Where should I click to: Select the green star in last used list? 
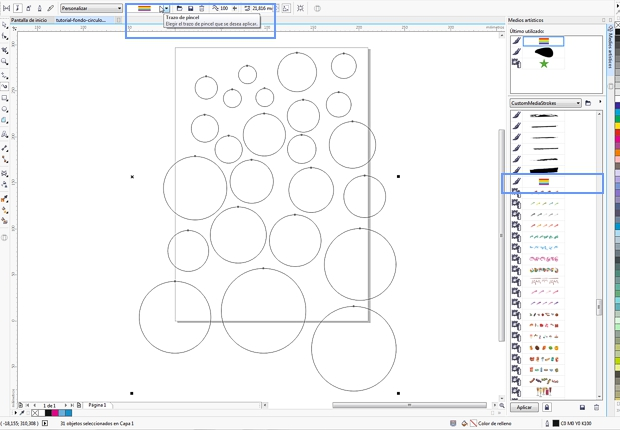pos(544,64)
